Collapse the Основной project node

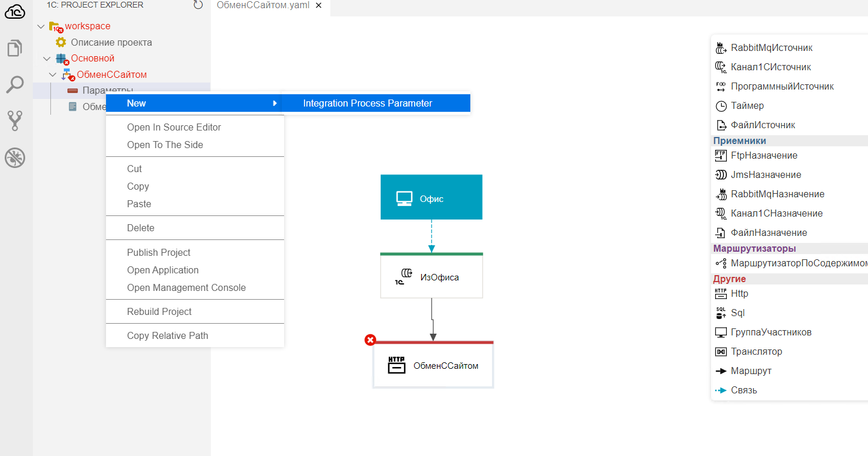[x=47, y=59]
